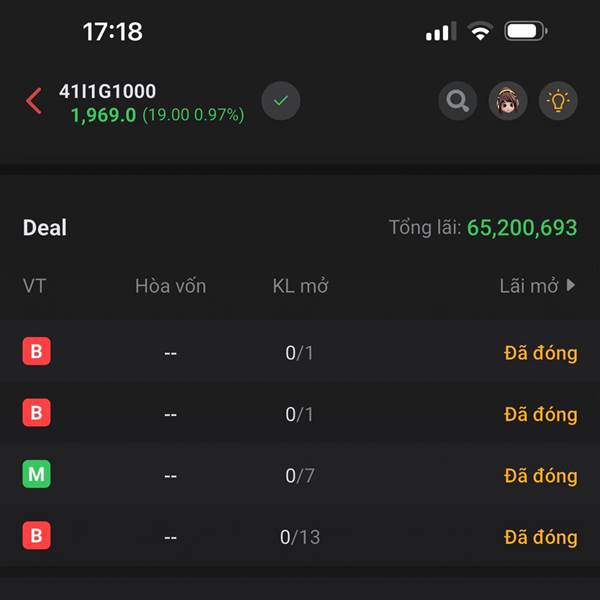600x600 pixels.
Task: Tap the first red B position badge
Action: (37, 352)
